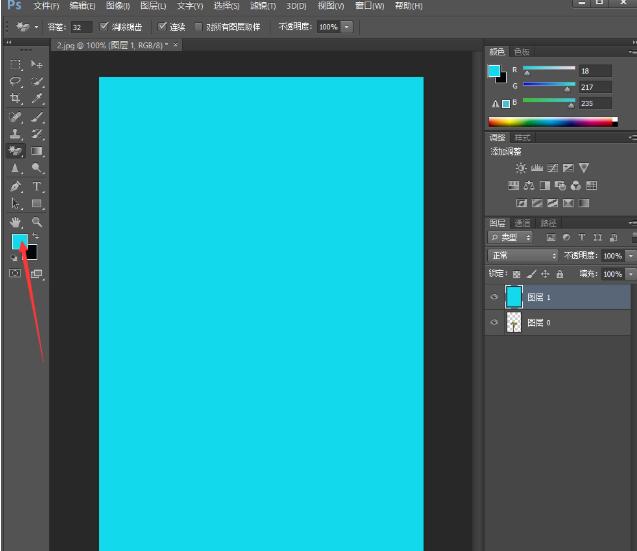
Task: Toggle the 连续 contiguous checkbox
Action: pyautogui.click(x=162, y=27)
